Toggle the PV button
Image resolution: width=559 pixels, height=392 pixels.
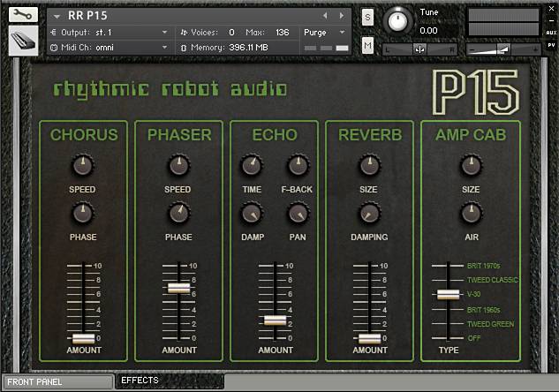(x=551, y=45)
